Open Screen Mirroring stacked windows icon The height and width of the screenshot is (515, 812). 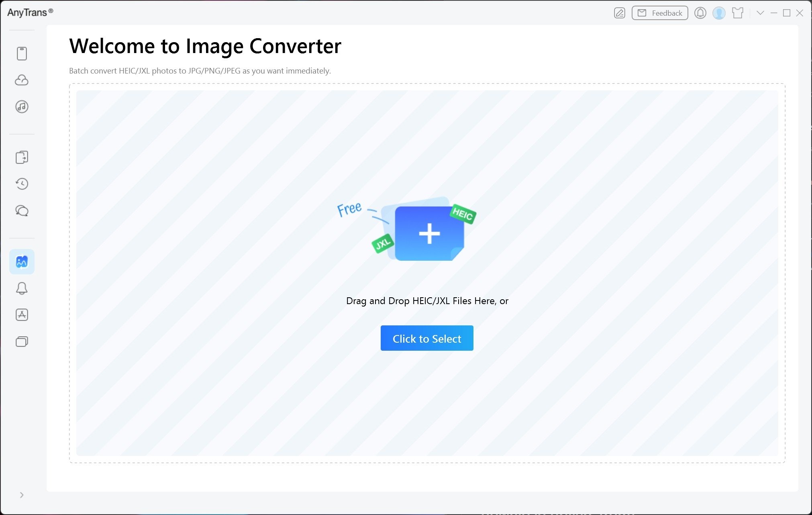(x=22, y=342)
